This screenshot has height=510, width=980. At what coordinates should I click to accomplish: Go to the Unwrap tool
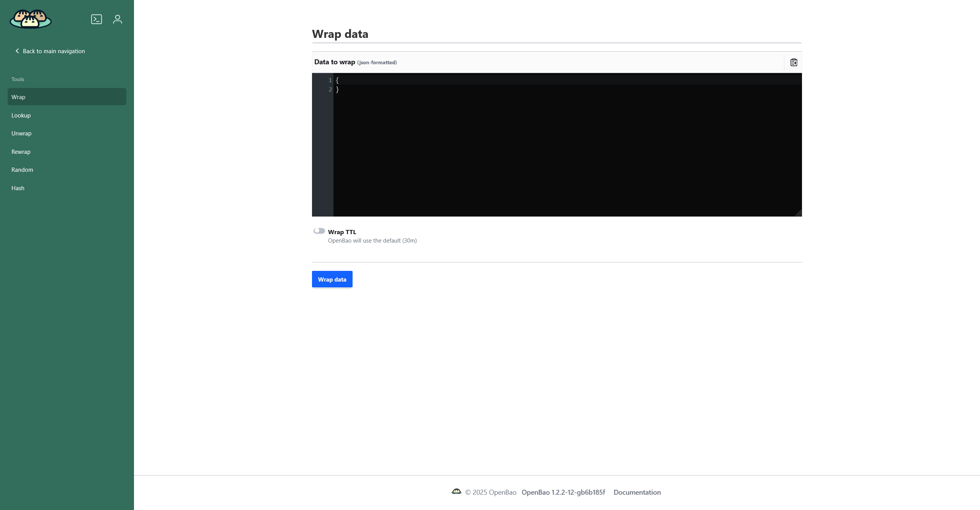[x=21, y=134]
